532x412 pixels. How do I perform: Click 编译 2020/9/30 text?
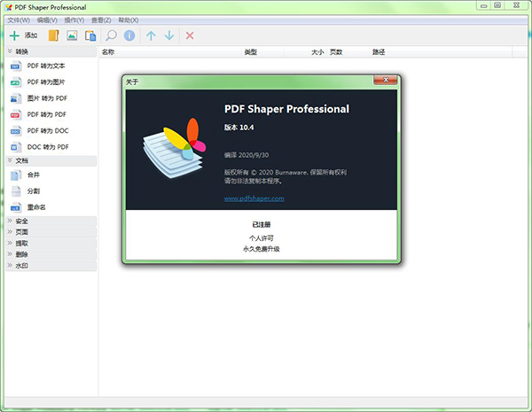[x=246, y=155]
